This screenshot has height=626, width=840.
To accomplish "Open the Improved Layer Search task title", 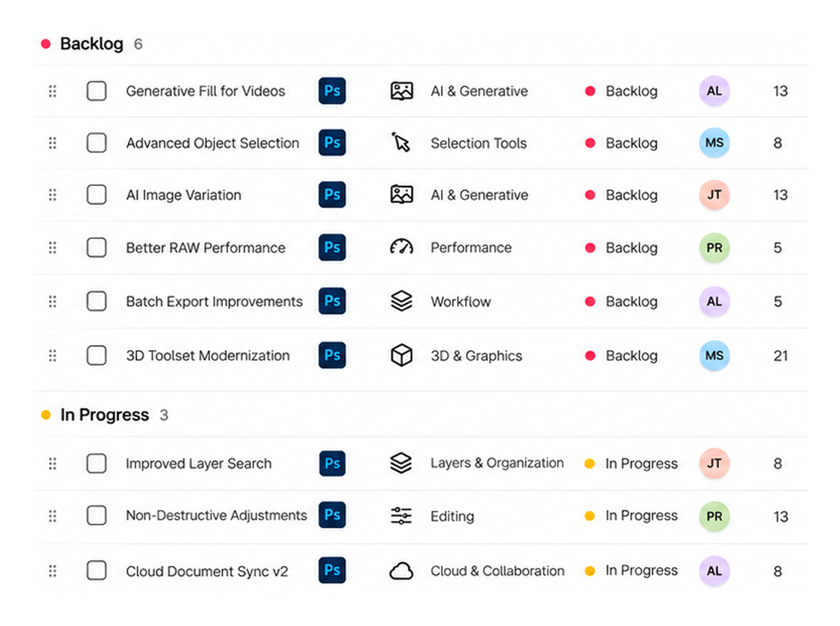I will (199, 463).
